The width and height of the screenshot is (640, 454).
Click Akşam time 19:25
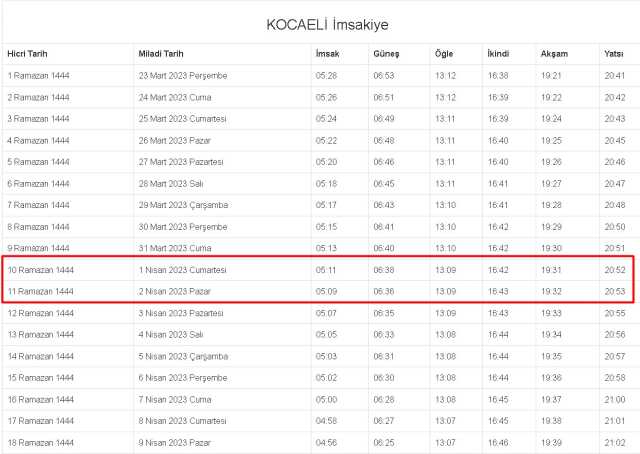click(551, 140)
